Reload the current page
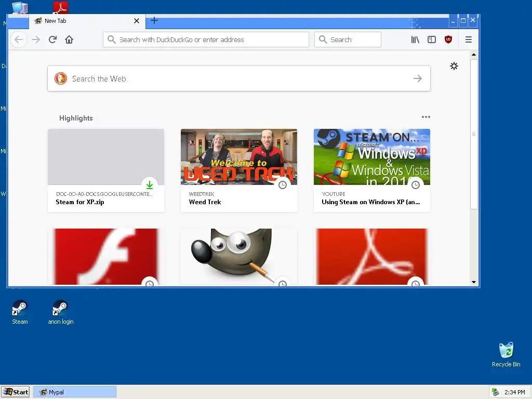The width and height of the screenshot is (532, 399). click(52, 39)
